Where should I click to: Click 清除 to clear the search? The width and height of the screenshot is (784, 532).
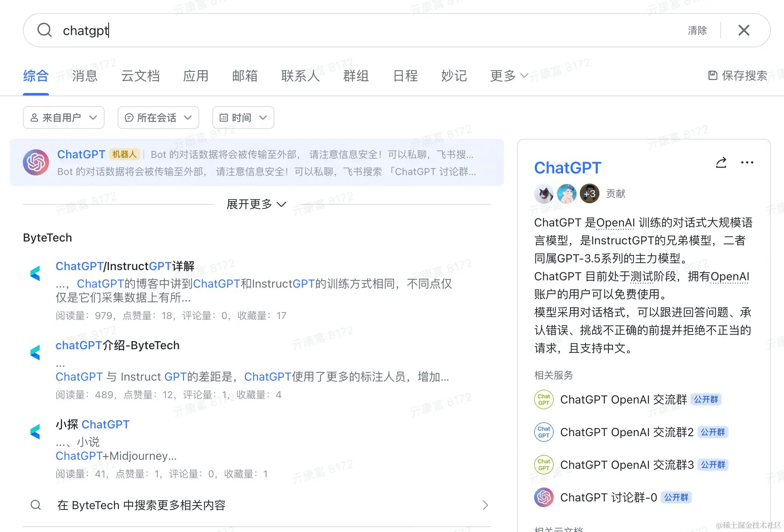pos(697,31)
